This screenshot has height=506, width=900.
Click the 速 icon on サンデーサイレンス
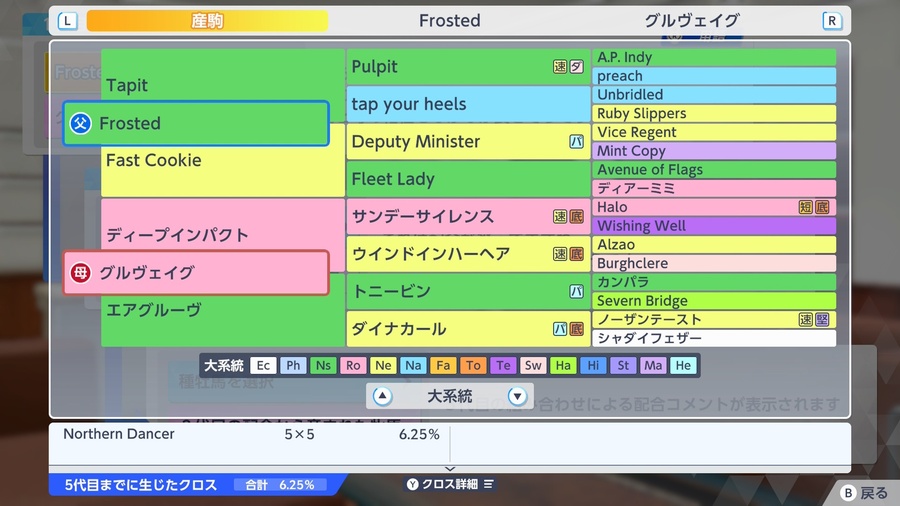(x=560, y=216)
